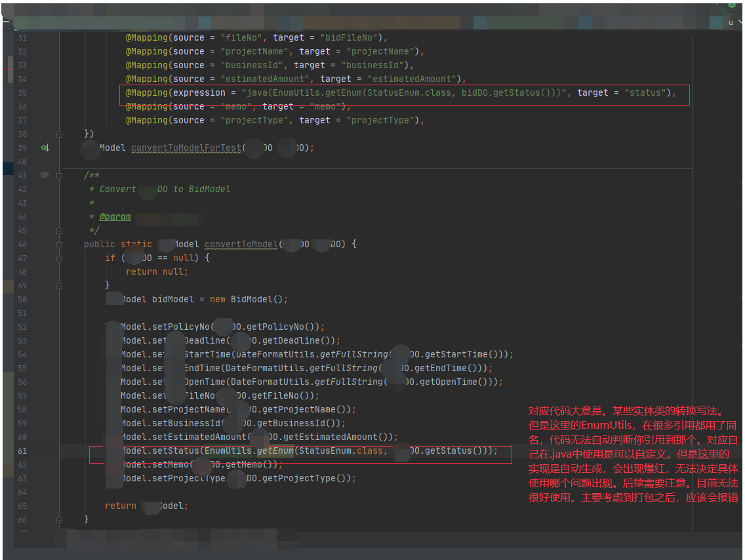Collapse the code fold at line 66
The width and height of the screenshot is (745, 560).
click(59, 519)
